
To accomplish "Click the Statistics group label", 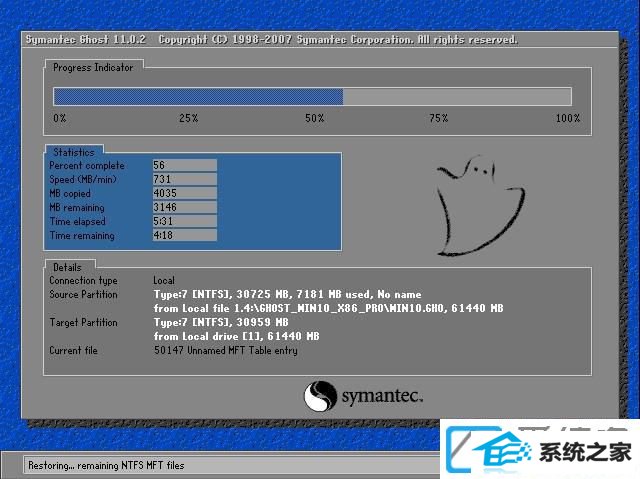I will (x=74, y=152).
